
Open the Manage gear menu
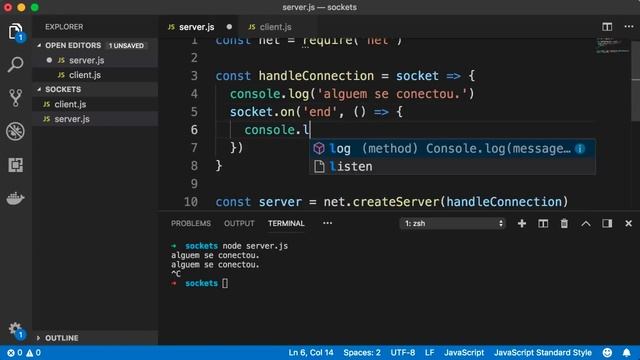16,330
